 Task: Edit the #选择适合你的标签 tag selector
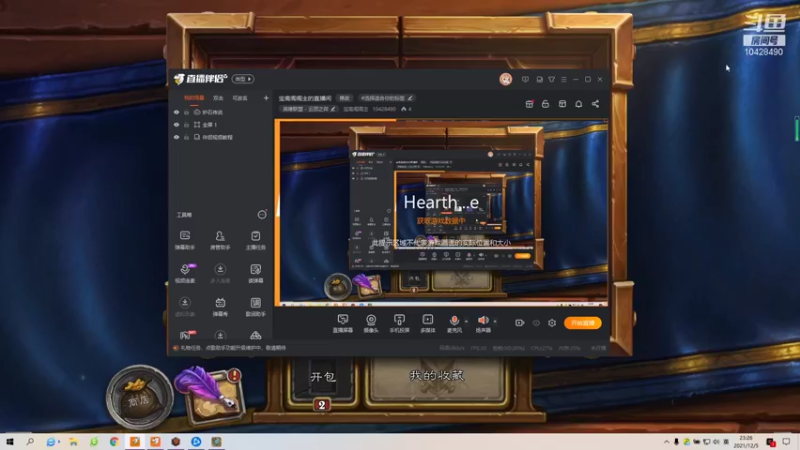[387, 98]
